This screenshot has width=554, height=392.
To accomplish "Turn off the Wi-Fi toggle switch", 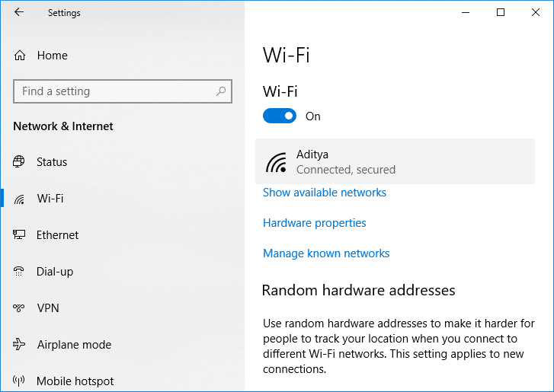I will click(x=280, y=116).
